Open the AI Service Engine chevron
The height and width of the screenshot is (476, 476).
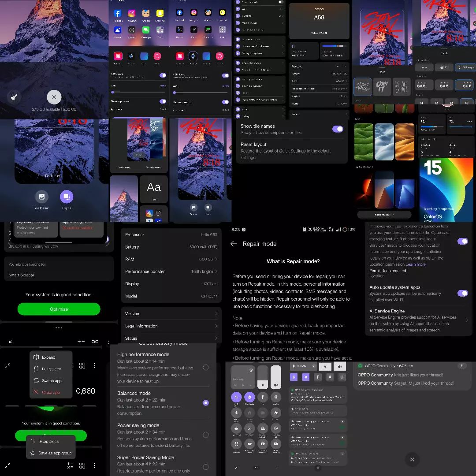pos(467,320)
